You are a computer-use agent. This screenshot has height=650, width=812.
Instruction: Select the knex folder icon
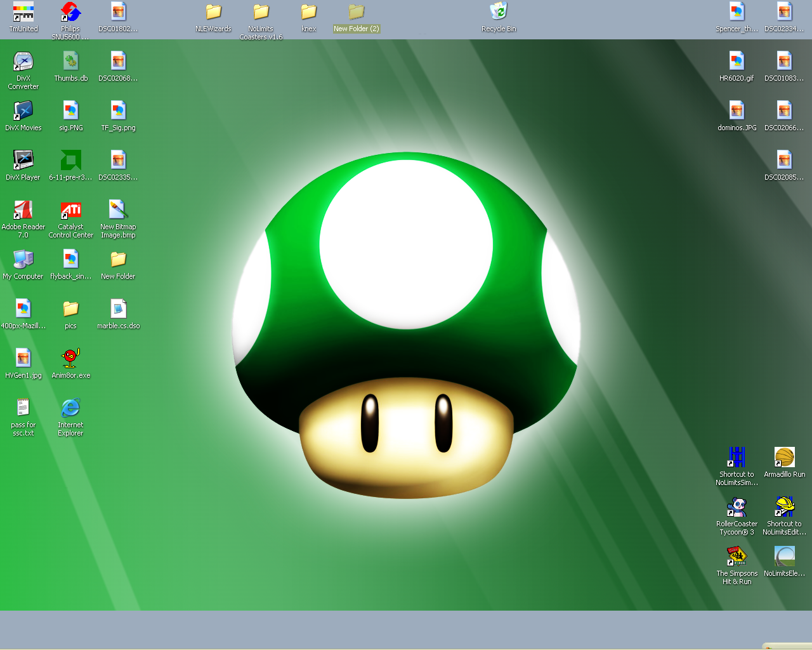pyautogui.click(x=308, y=11)
